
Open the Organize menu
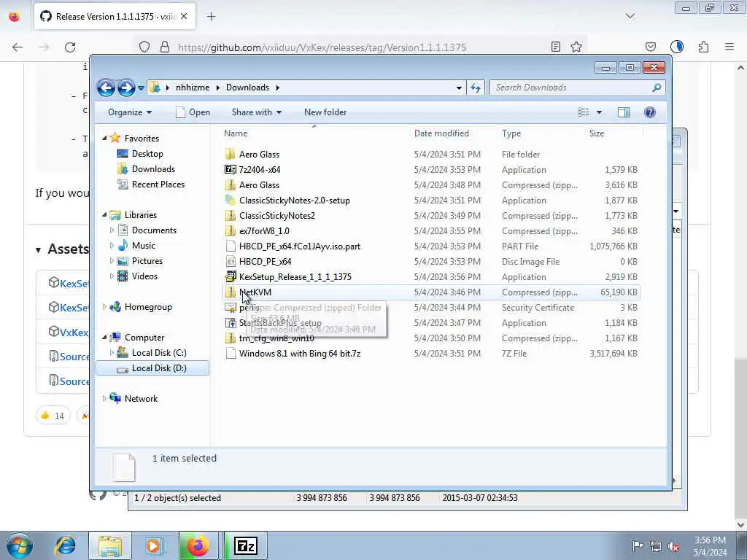coord(130,112)
